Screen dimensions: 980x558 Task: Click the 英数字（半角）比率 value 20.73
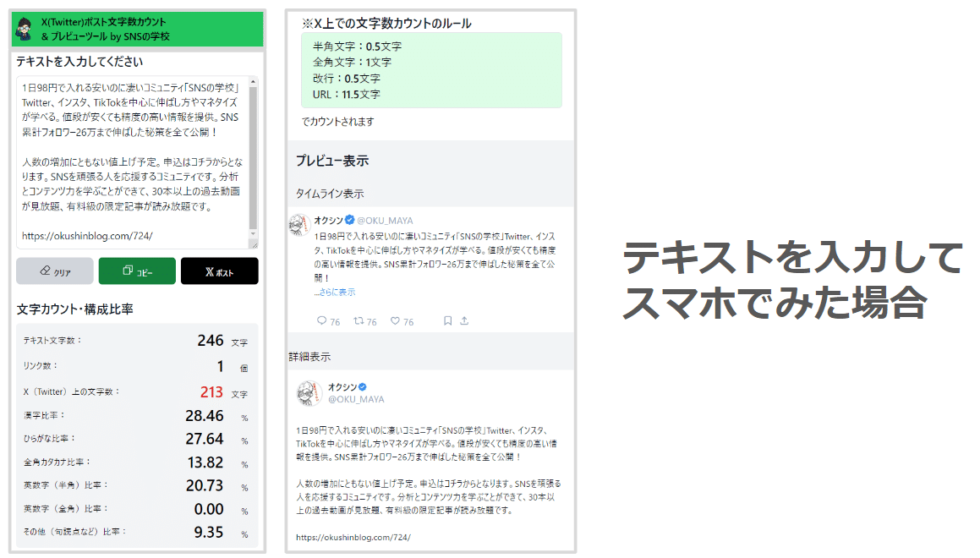coord(205,485)
